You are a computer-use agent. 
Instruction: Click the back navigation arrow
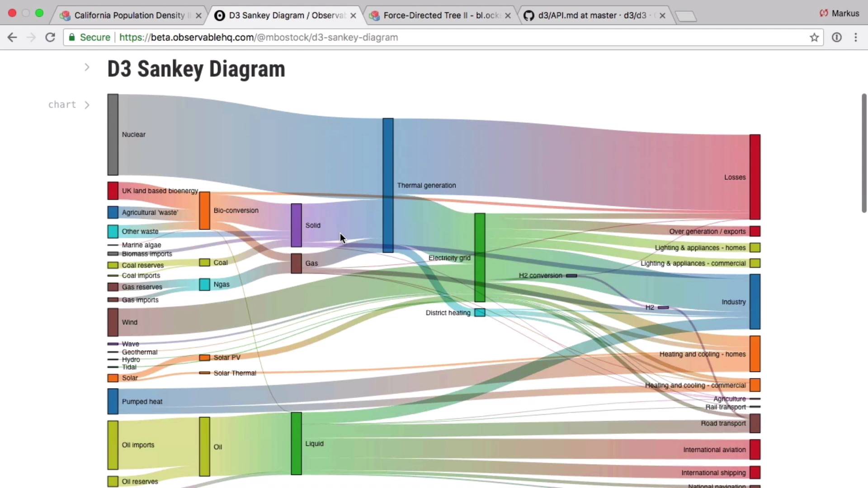coord(12,38)
